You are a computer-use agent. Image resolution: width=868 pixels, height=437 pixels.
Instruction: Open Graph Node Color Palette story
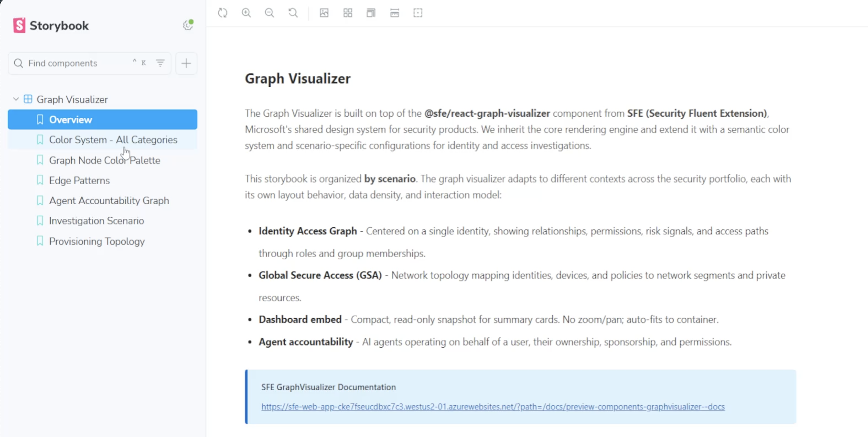(x=103, y=160)
